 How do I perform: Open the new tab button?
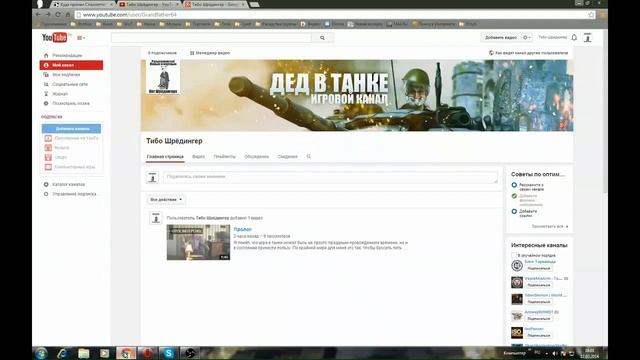pos(254,4)
